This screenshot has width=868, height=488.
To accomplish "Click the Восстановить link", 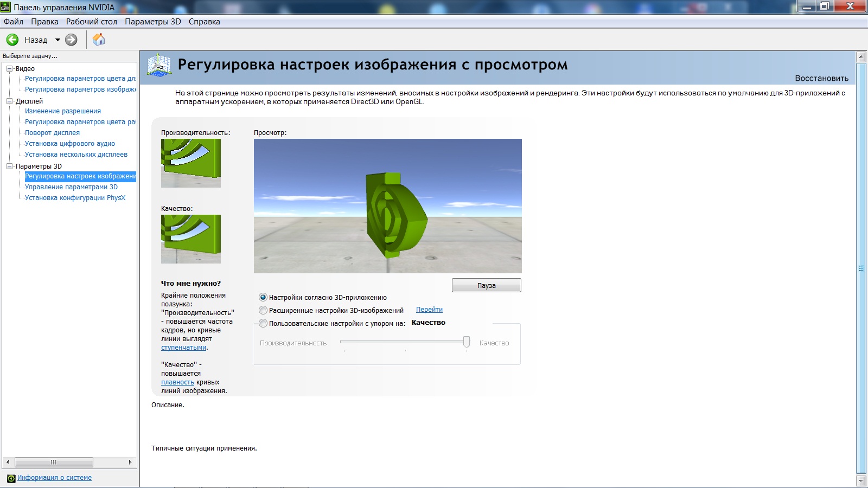I will tap(821, 78).
